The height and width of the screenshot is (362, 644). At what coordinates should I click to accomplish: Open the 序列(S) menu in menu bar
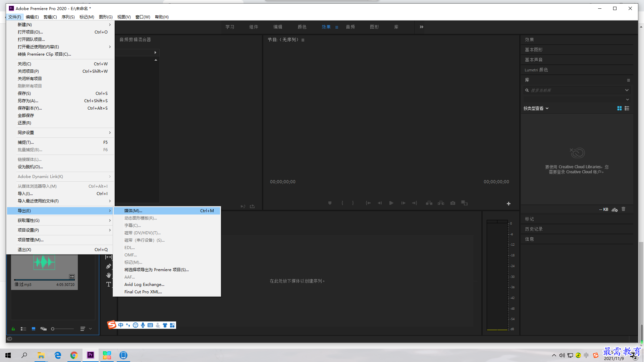pos(68,17)
